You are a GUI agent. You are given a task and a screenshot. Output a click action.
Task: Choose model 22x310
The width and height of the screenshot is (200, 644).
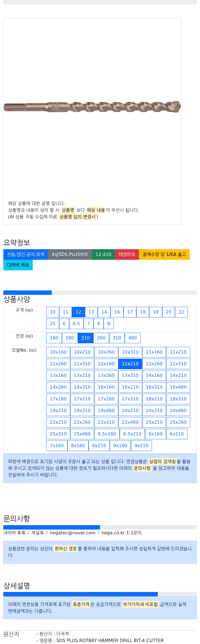tap(106, 422)
